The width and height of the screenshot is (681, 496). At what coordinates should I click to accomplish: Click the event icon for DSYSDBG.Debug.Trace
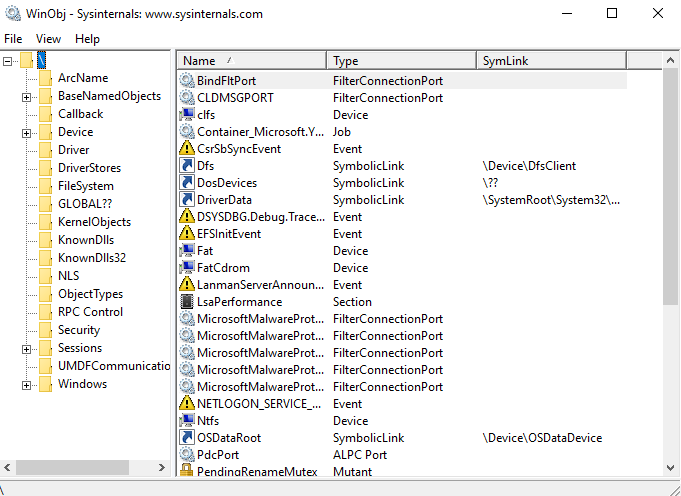(187, 216)
